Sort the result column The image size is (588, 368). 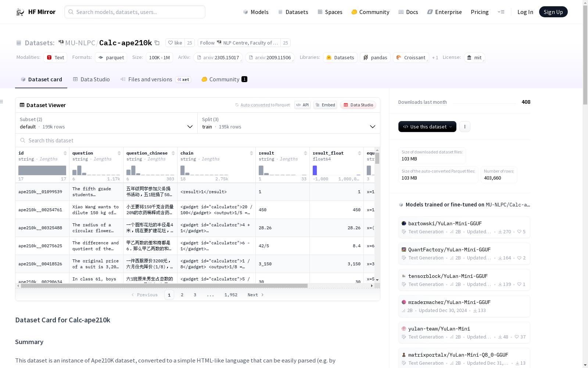click(x=305, y=153)
